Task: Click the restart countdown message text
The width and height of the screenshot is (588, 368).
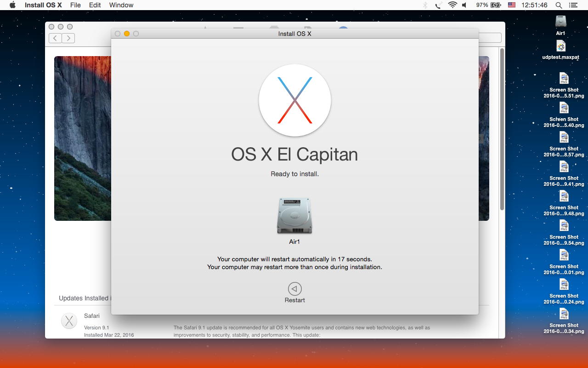Action: point(294,259)
